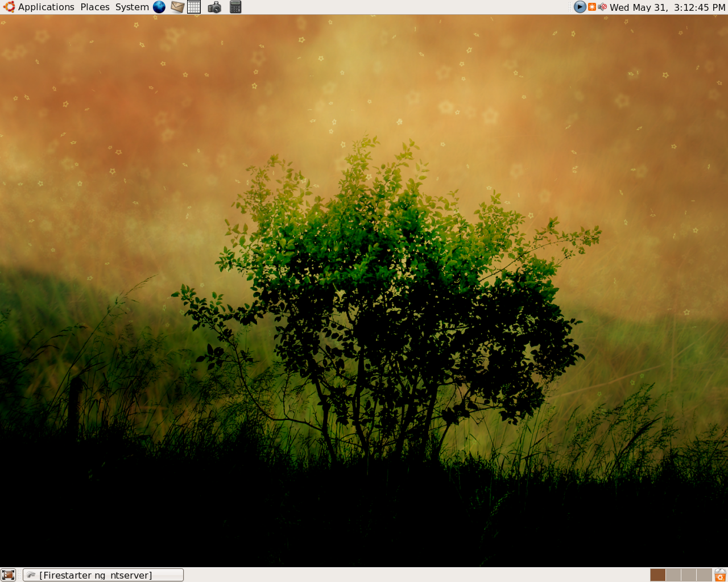Open the mail envelope launcher
The height and width of the screenshot is (582, 728).
(177, 7)
